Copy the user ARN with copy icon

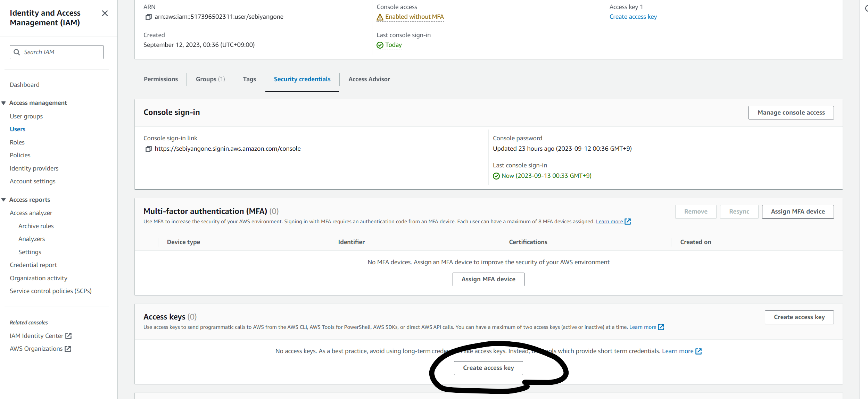click(148, 17)
